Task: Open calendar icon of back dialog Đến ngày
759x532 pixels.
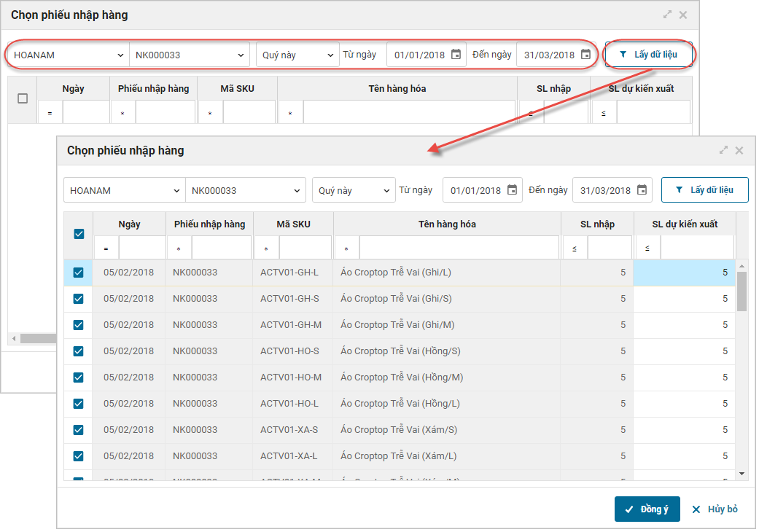Action: tap(585, 54)
